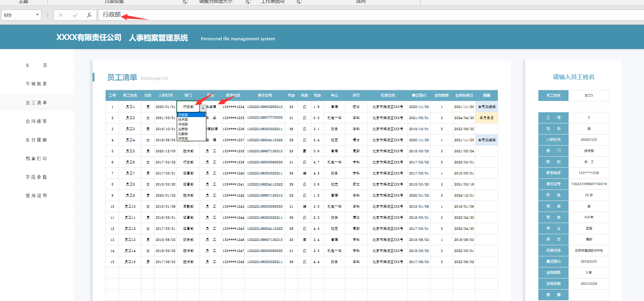Image resolution: width=644 pixels, height=301 pixels.
Task: Select 员工清单 in the sidebar
Action: (x=36, y=103)
